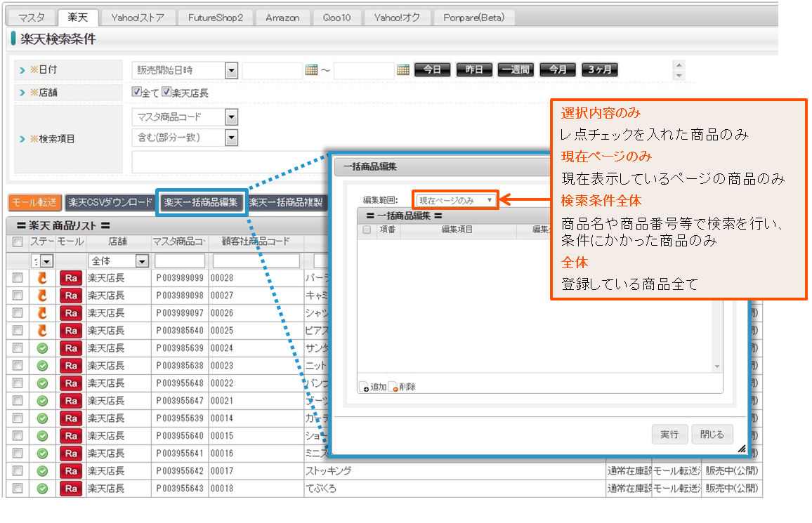Click the orange pending status icon in row 00027
The height and width of the screenshot is (523, 812).
click(42, 296)
